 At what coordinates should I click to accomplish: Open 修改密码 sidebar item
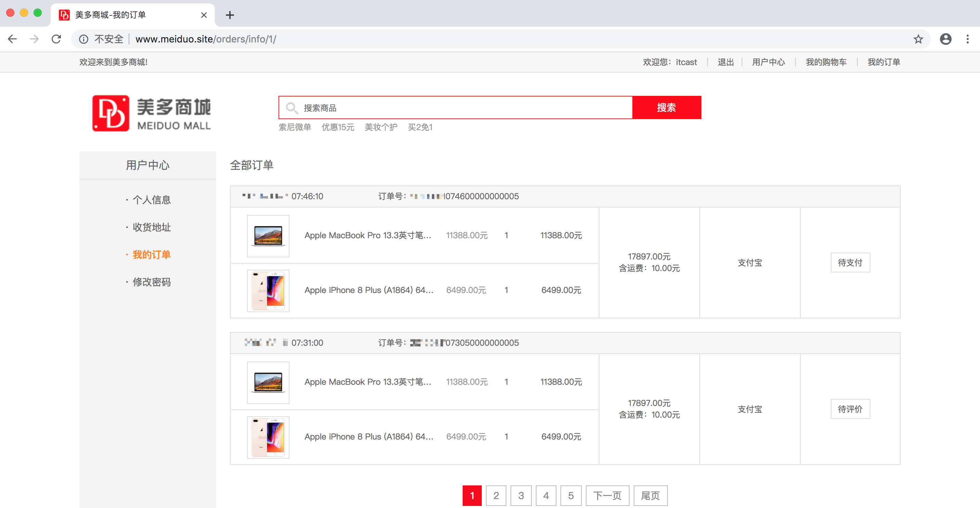pyautogui.click(x=151, y=282)
